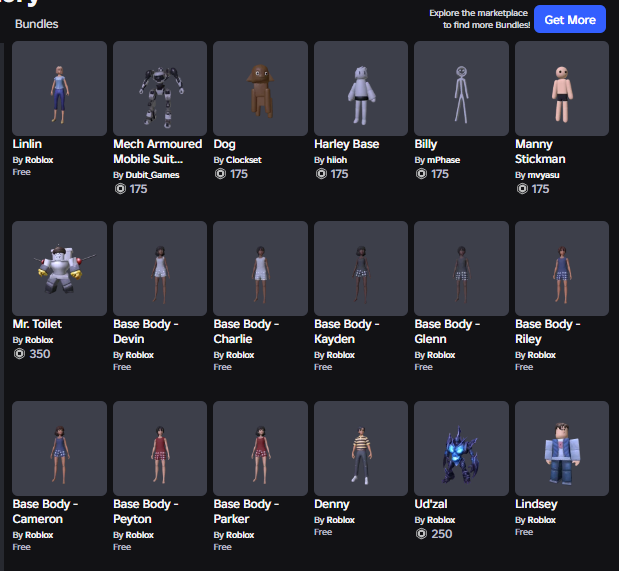The image size is (619, 571).
Task: Click the Robux icon beside 350 price
Action: click(x=19, y=354)
